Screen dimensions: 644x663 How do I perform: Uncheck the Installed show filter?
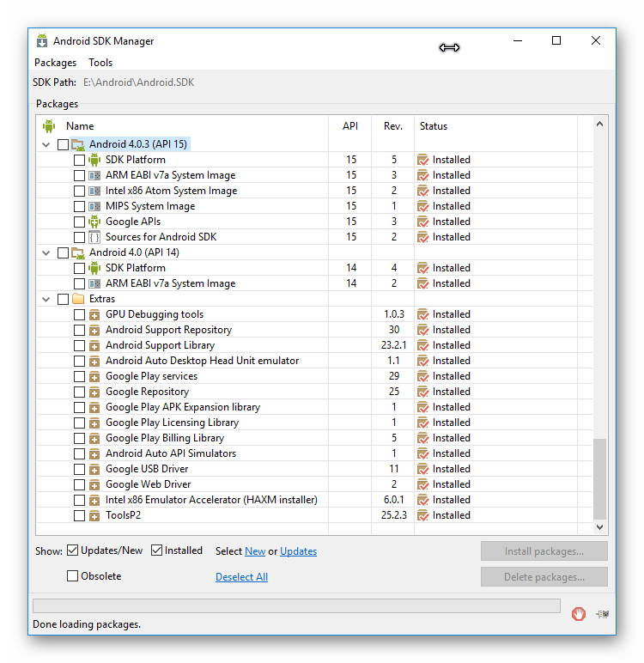point(156,550)
